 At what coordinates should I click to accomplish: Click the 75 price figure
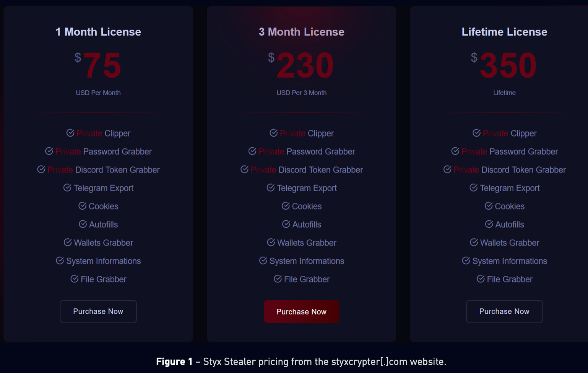(x=102, y=65)
